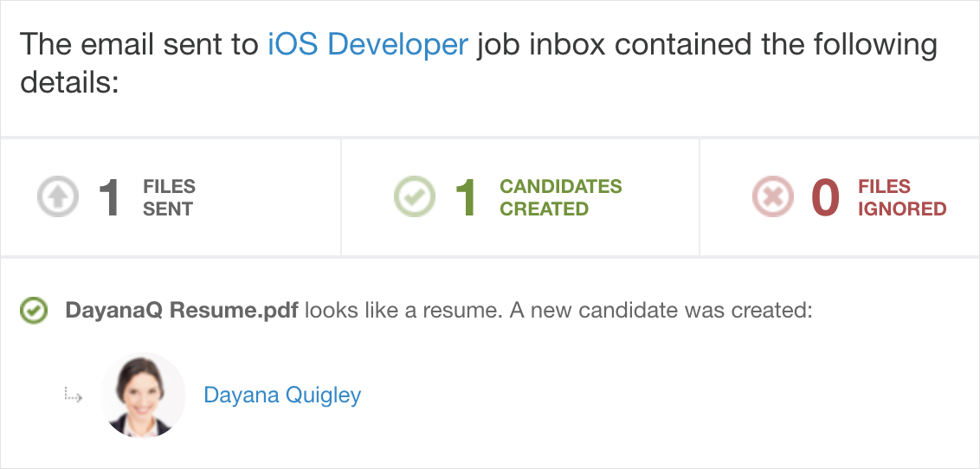The height and width of the screenshot is (469, 980).
Task: Select the DayanaQ Resume.pdf file name
Action: coord(182,311)
